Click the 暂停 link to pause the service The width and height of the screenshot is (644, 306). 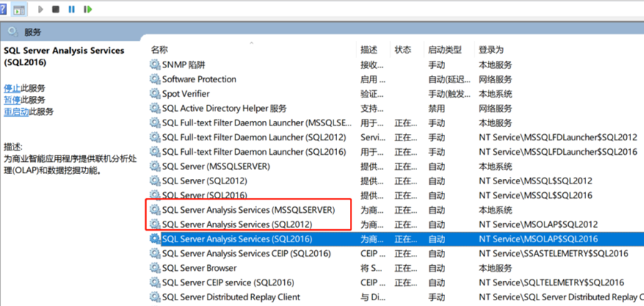click(x=12, y=100)
